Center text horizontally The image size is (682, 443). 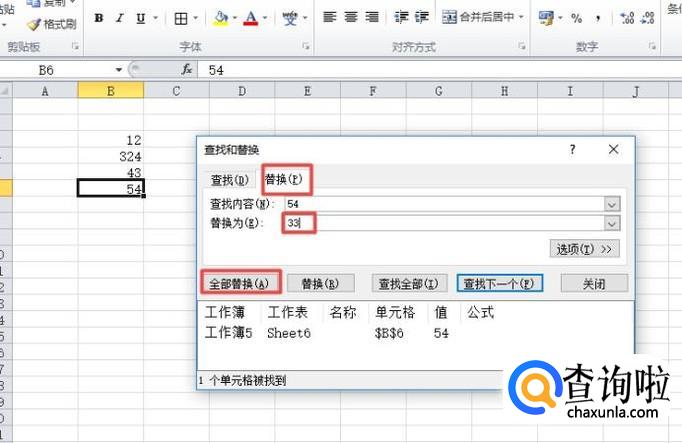pos(351,17)
